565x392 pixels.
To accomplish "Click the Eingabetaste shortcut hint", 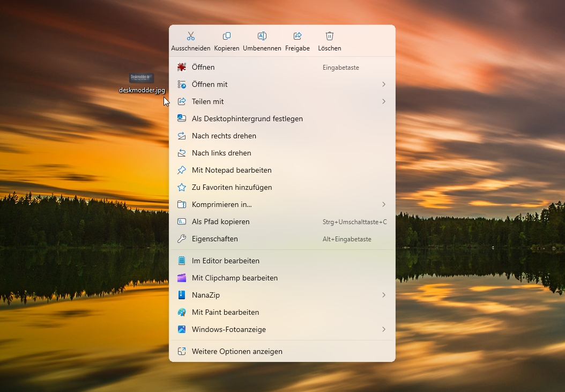I will [340, 68].
